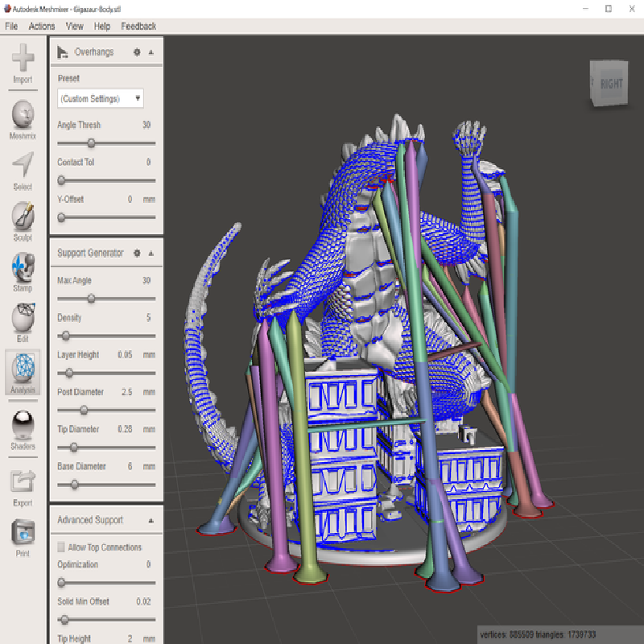Open Support Generator gear settings

click(137, 253)
